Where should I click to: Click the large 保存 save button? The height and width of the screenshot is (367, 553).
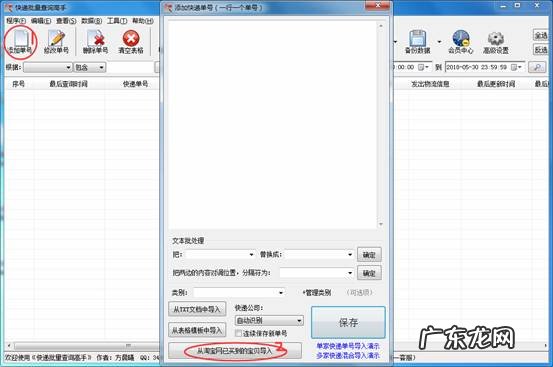(348, 322)
